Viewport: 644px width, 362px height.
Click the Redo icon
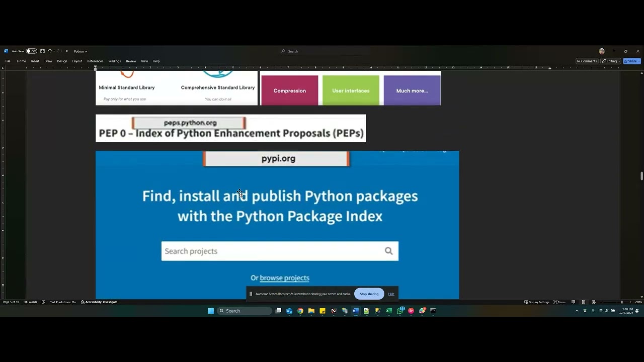pos(59,51)
